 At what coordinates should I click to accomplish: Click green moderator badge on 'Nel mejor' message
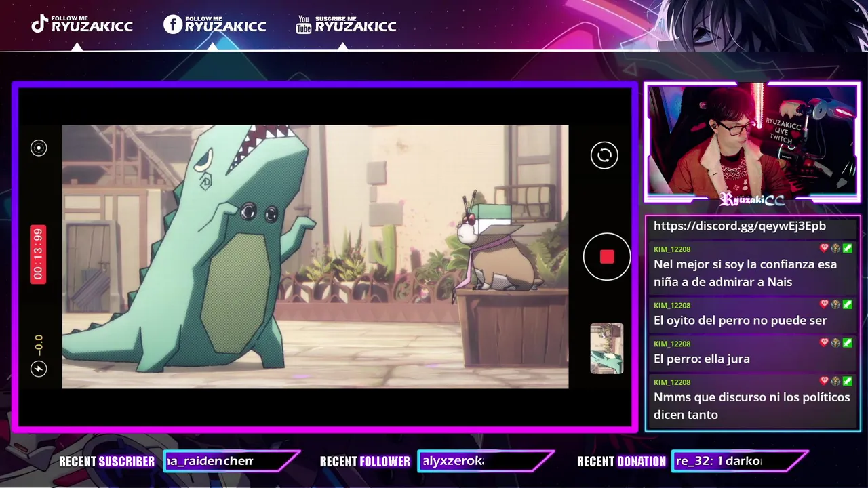pos(848,249)
